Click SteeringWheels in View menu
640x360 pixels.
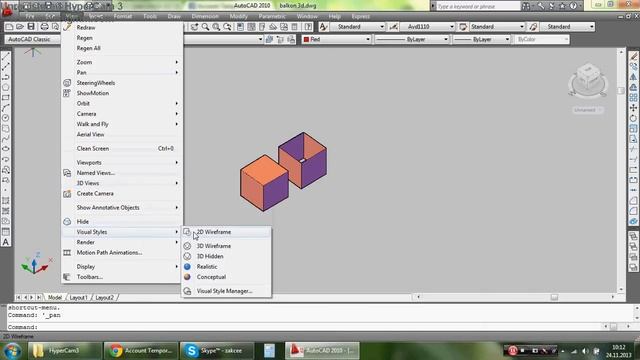(122, 83)
